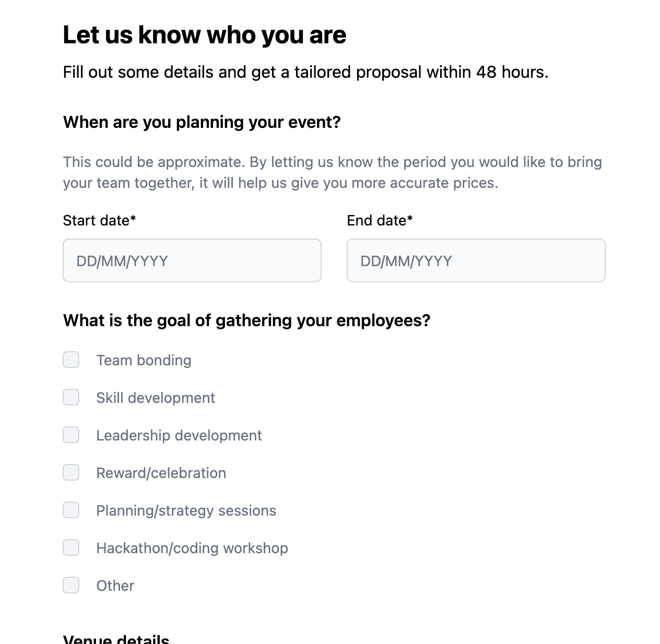Click the Skill development label text
This screenshot has height=644, width=660.
pos(156,398)
